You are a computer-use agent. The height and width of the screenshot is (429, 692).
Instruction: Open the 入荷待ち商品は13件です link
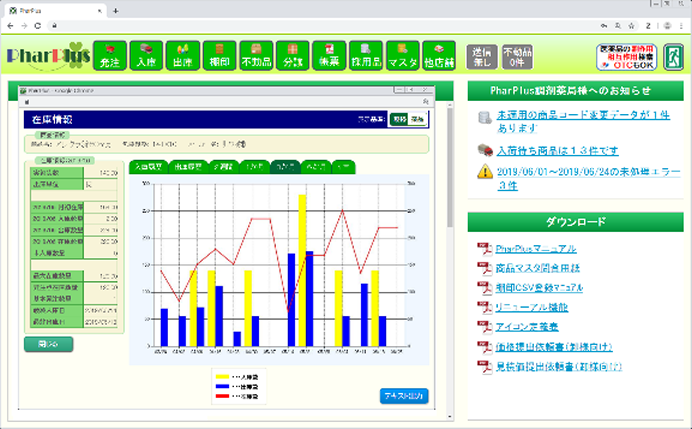[557, 151]
